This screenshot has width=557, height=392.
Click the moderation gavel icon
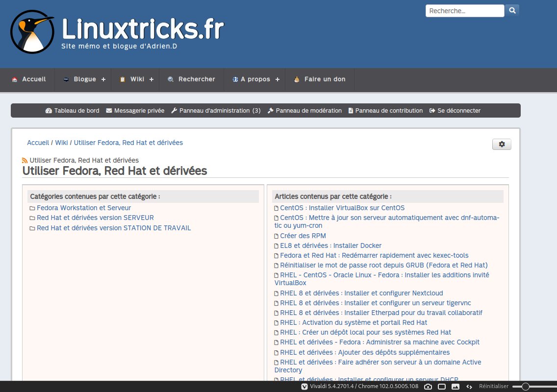point(271,111)
